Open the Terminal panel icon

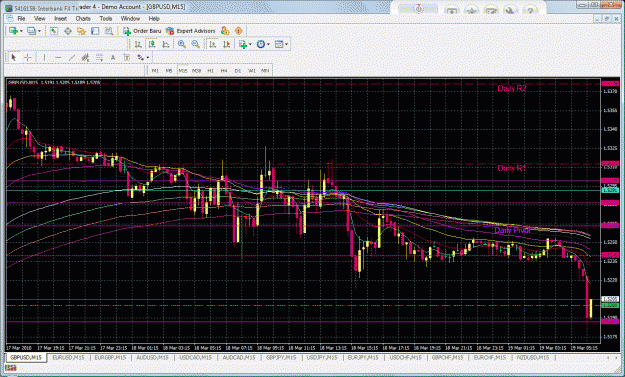[x=95, y=31]
